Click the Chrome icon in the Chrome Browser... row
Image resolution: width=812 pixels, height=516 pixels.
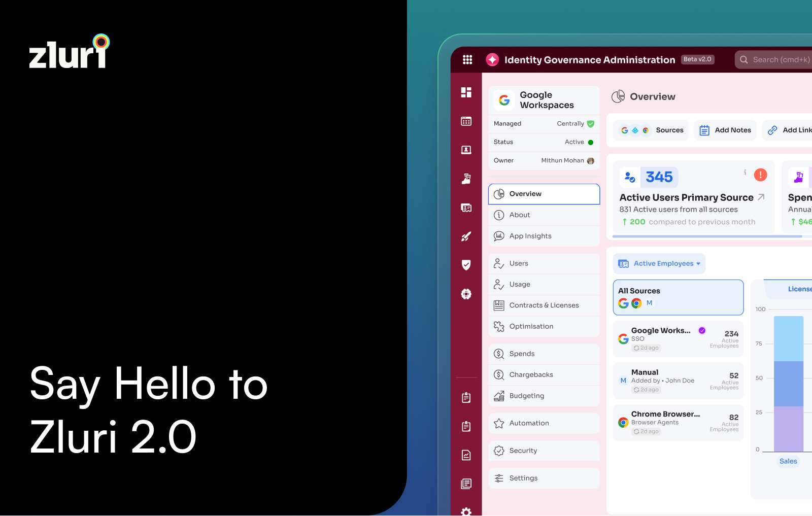623,422
